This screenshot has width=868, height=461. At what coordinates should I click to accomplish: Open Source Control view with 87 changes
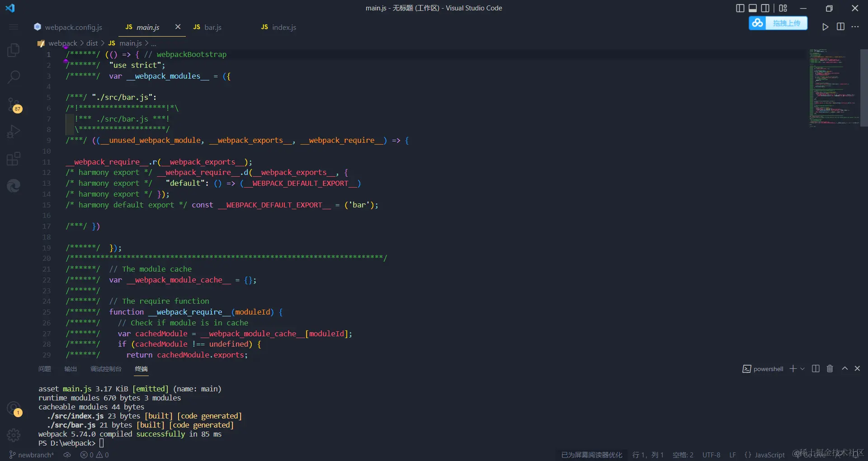(x=14, y=105)
